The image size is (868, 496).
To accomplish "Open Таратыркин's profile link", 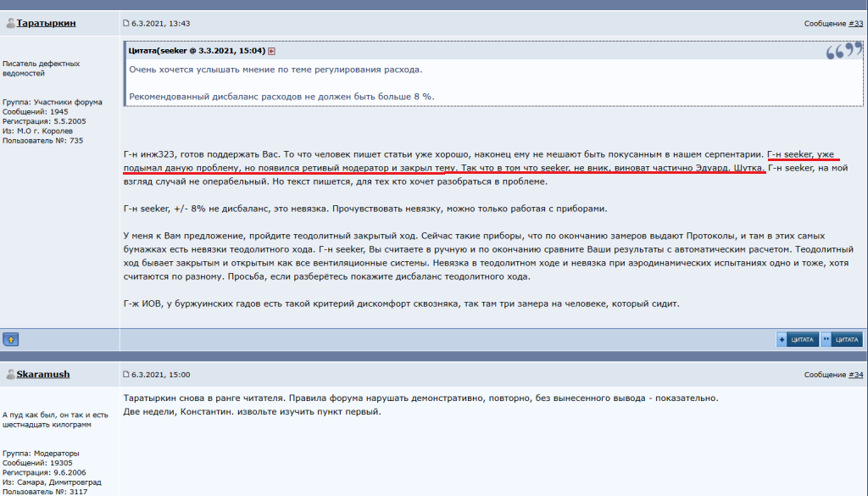I will 46,23.
